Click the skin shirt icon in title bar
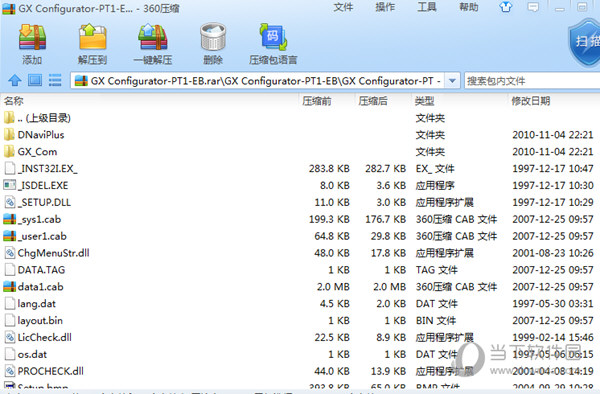 point(506,7)
